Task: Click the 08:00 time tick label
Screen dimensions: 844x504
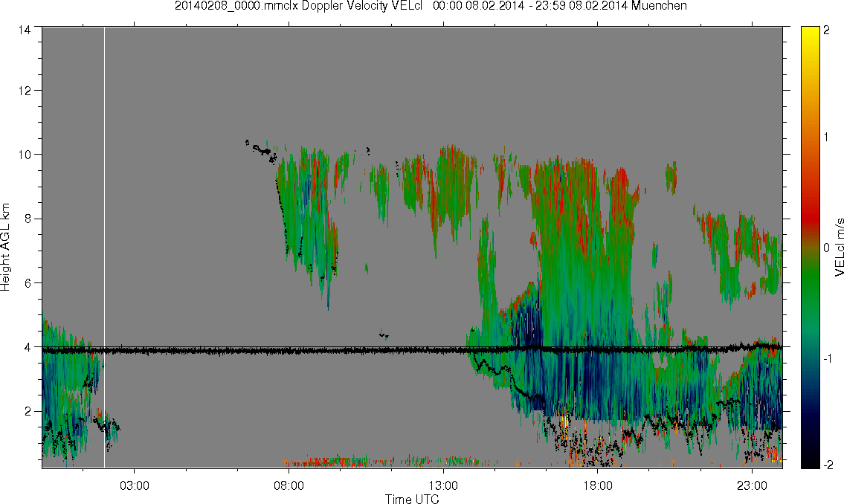Action: 289,485
